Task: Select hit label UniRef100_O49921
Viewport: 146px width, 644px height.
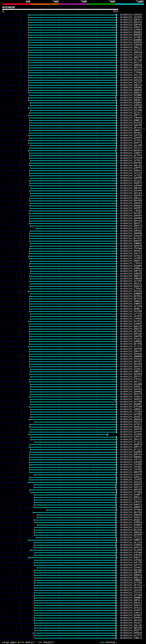Action: pyautogui.click(x=131, y=399)
